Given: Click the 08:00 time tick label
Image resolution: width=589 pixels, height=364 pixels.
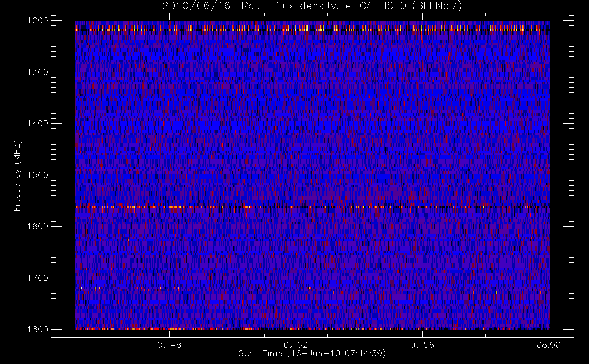Looking at the screenshot, I should coord(549,345).
